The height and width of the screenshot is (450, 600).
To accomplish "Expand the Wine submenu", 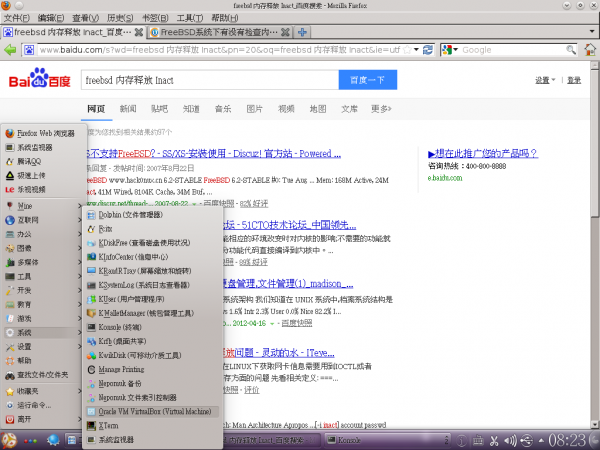I will coord(44,206).
